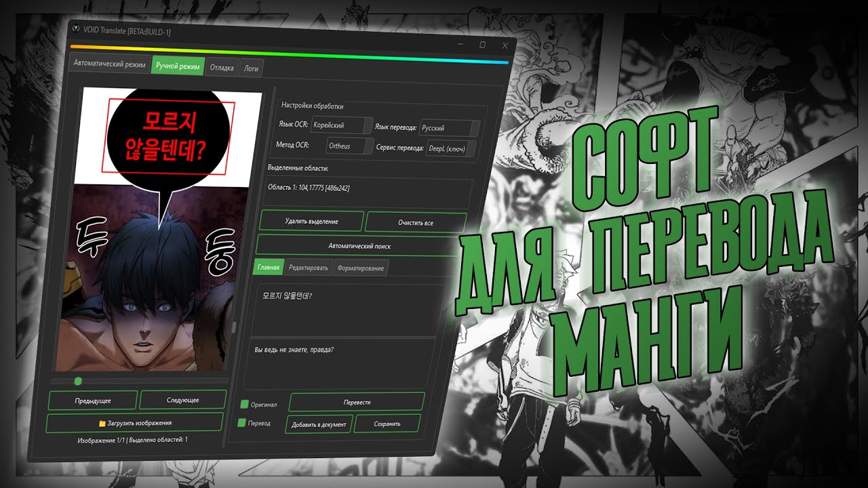Open the Форматирование sub-tab

click(x=360, y=268)
